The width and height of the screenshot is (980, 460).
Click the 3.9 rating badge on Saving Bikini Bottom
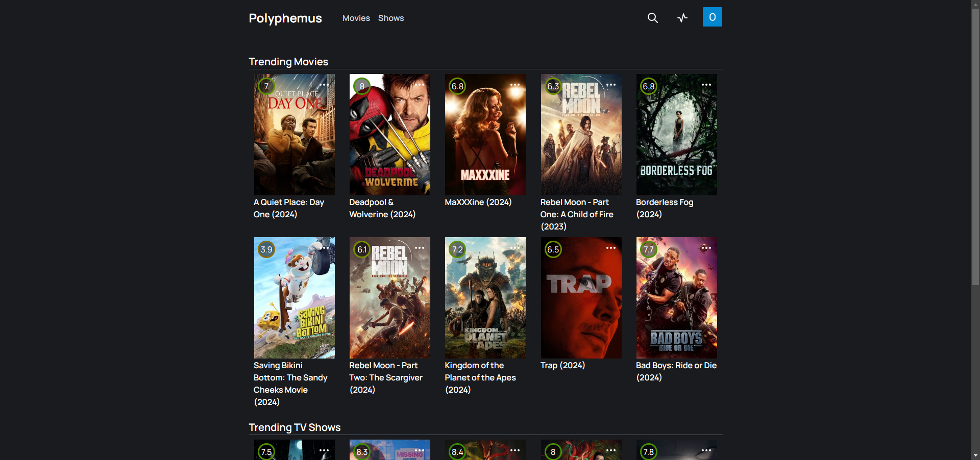click(x=266, y=249)
